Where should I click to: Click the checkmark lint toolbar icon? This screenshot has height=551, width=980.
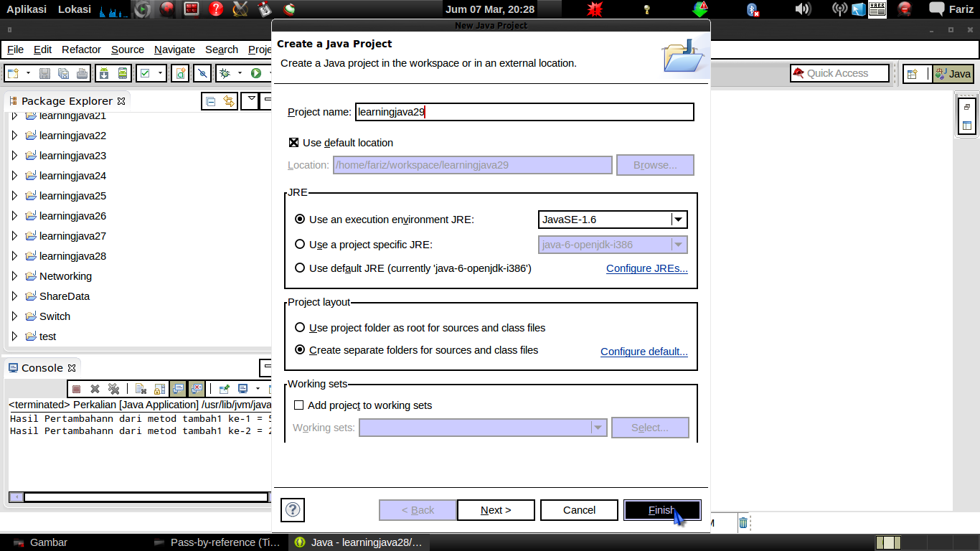(x=144, y=73)
